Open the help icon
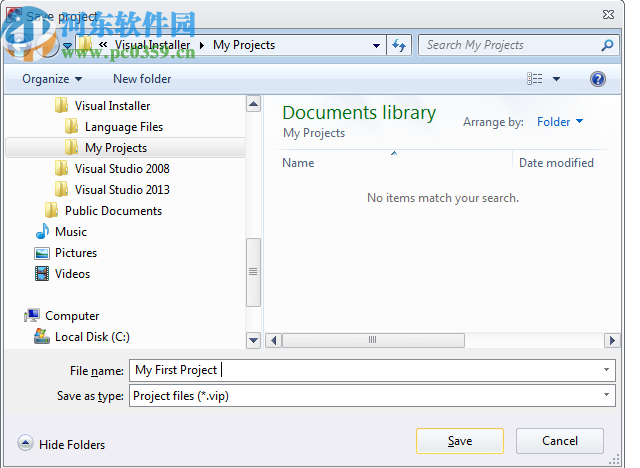The height and width of the screenshot is (468, 640). (x=598, y=79)
